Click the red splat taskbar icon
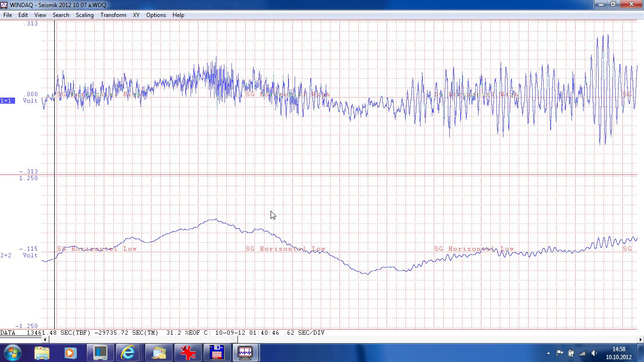644x362 pixels. point(188,353)
